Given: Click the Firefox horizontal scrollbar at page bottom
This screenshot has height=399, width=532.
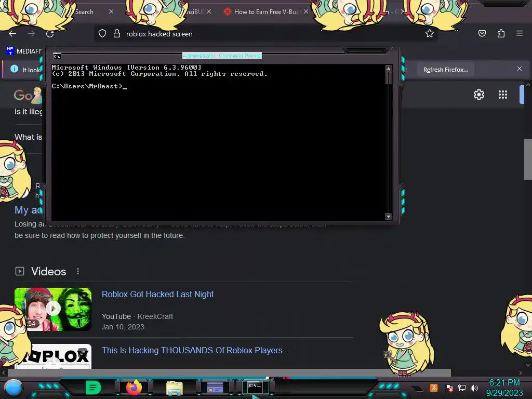Looking at the screenshot, I should [x=229, y=373].
